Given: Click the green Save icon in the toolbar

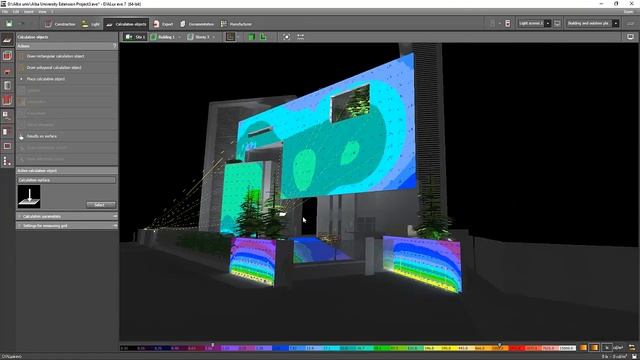Looking at the screenshot, I should [x=9, y=24].
